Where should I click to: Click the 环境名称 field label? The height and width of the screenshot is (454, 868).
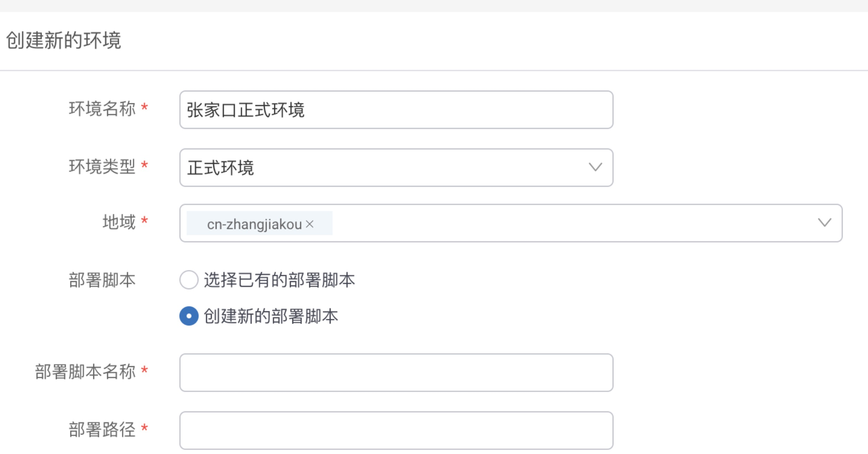coord(102,108)
